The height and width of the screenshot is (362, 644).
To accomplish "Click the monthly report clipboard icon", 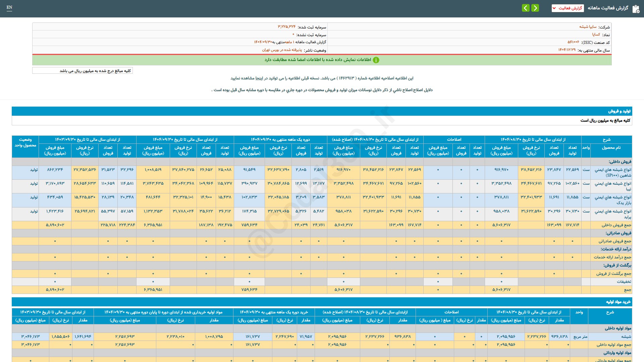I will click(636, 9).
